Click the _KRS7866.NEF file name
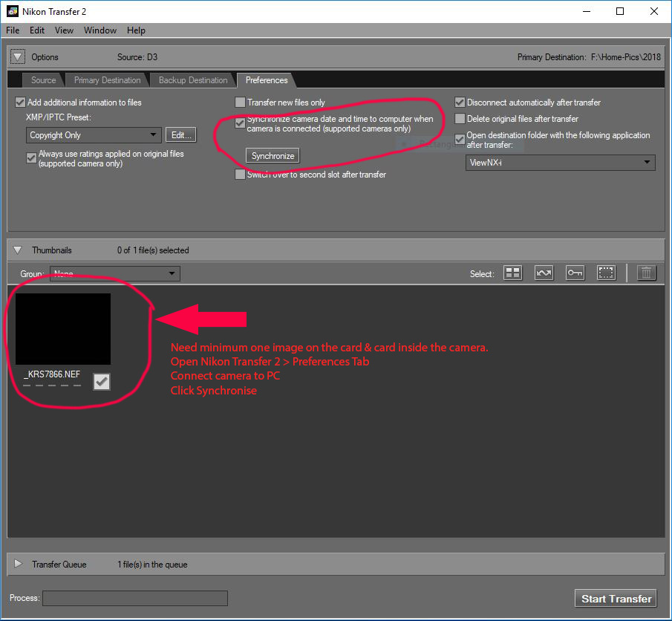The height and width of the screenshot is (621, 672). point(52,374)
